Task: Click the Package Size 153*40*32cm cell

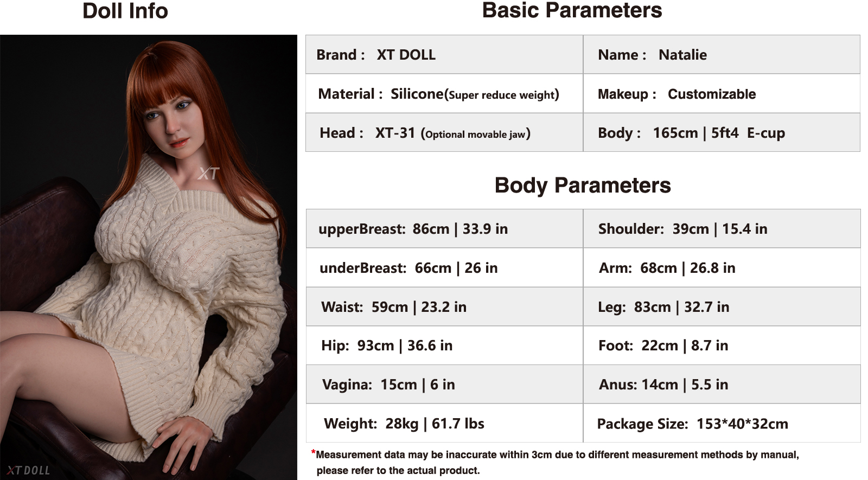Action: [722, 424]
